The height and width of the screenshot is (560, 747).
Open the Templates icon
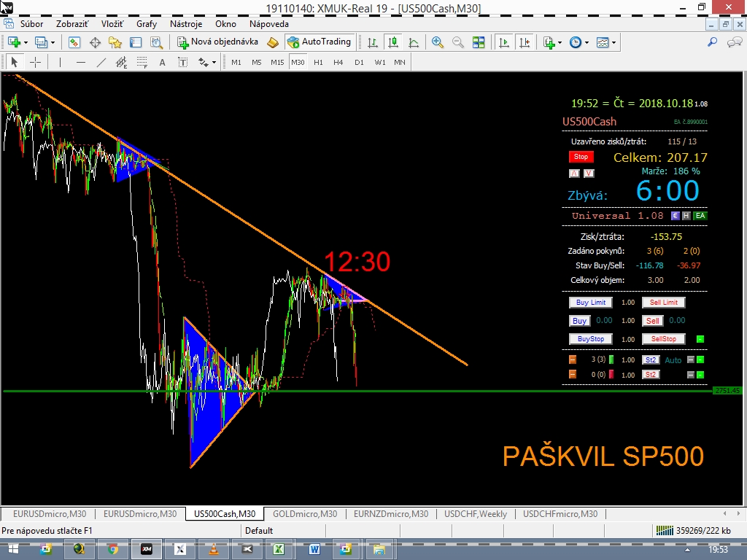coord(603,42)
